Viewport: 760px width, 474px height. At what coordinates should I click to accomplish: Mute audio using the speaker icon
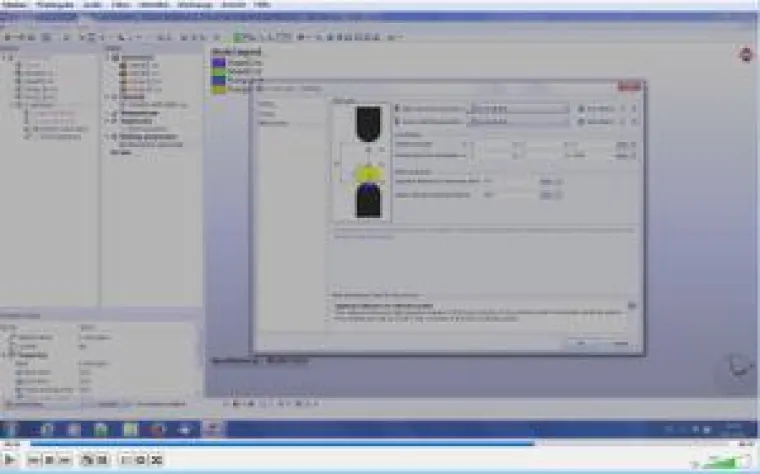click(x=694, y=462)
